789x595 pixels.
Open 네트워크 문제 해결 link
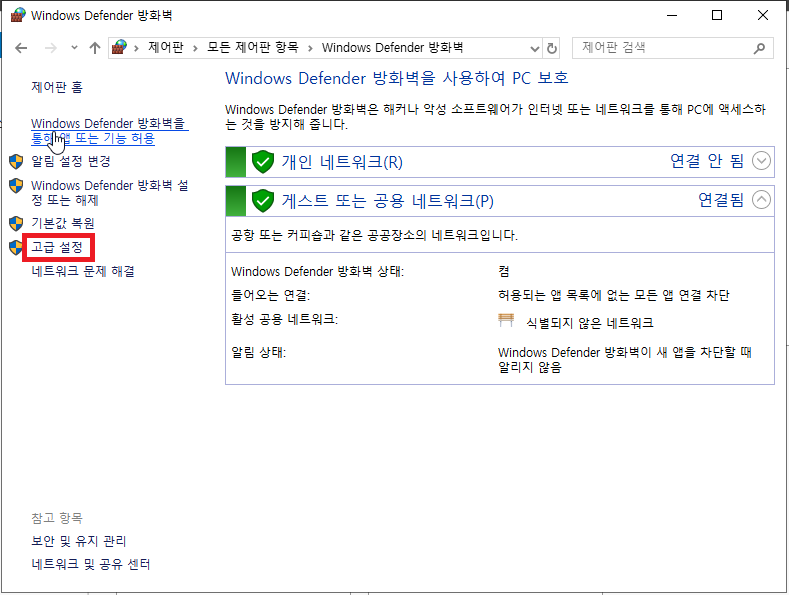(x=83, y=271)
